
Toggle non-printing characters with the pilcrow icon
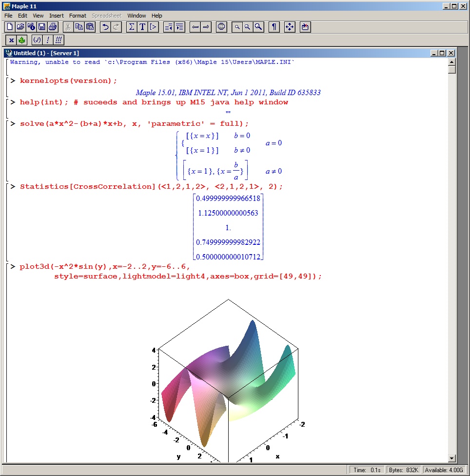274,27
